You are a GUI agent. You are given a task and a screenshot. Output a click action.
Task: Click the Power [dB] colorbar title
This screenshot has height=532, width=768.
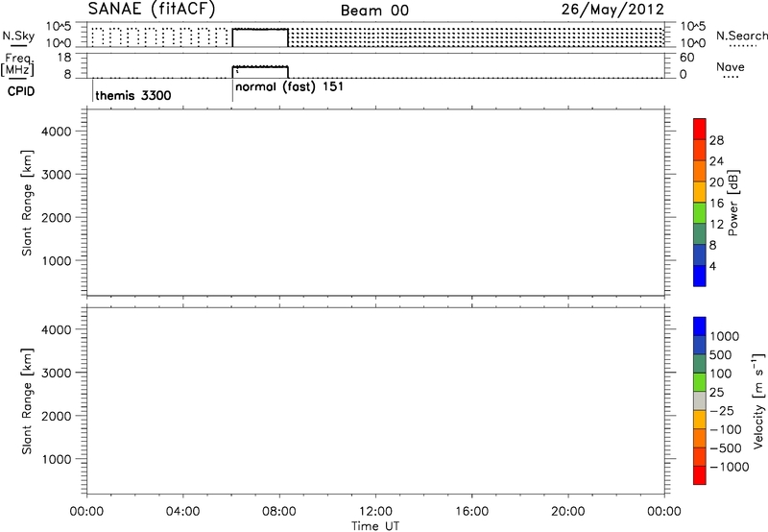click(733, 203)
